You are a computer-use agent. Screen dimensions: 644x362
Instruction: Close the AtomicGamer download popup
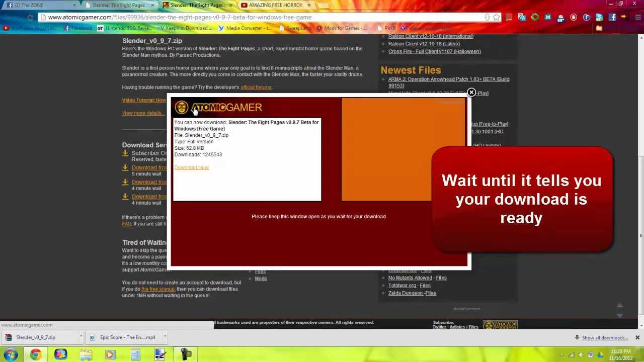[471, 93]
